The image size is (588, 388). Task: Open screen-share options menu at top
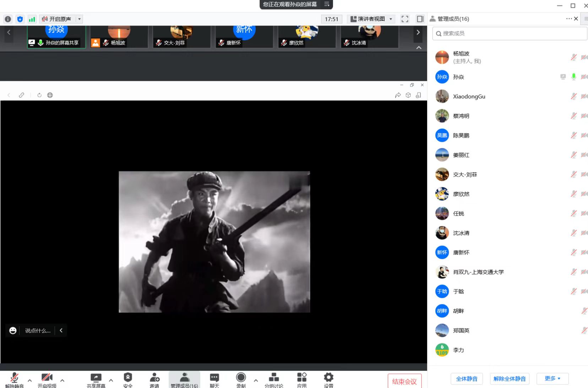pyautogui.click(x=327, y=4)
